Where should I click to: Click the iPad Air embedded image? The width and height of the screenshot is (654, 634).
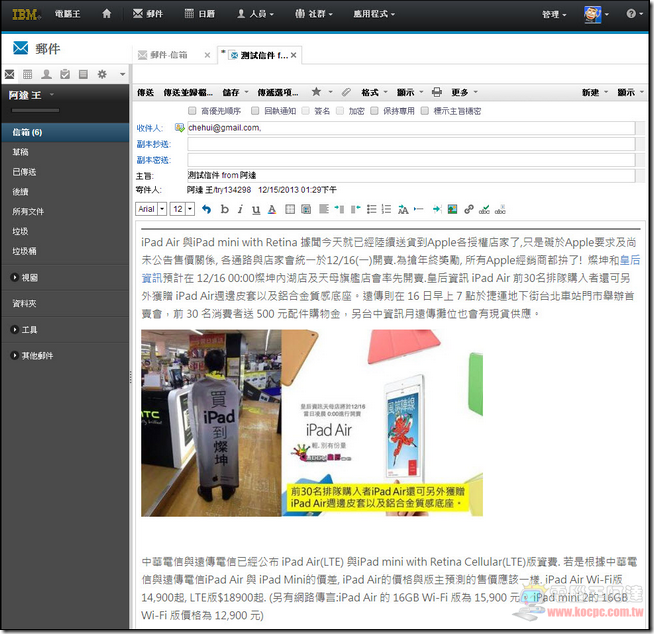(312, 423)
